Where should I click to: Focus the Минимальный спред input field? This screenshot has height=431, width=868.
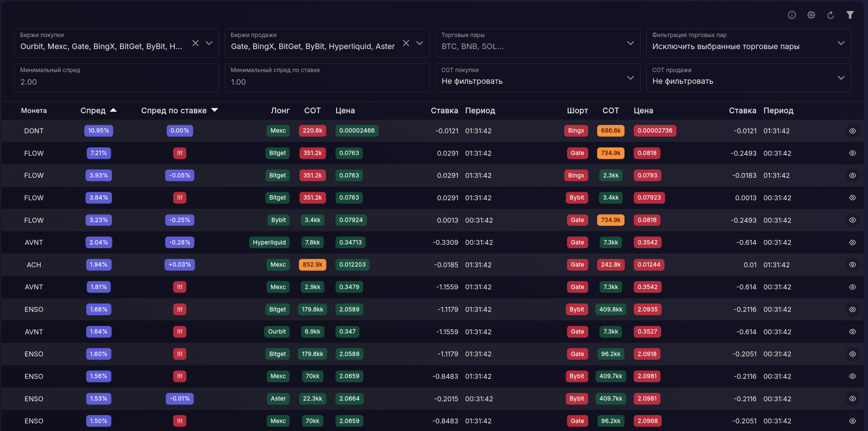pos(116,78)
